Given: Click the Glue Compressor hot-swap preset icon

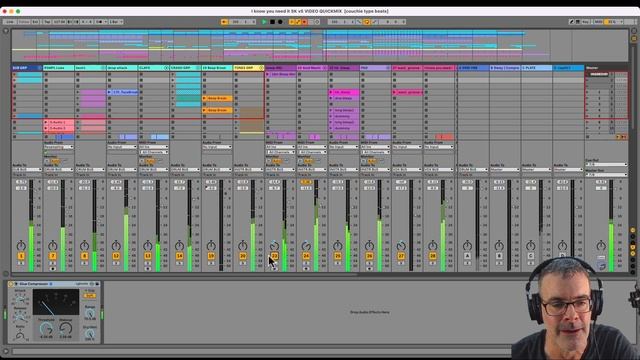Looking at the screenshot, I should (x=92, y=284).
